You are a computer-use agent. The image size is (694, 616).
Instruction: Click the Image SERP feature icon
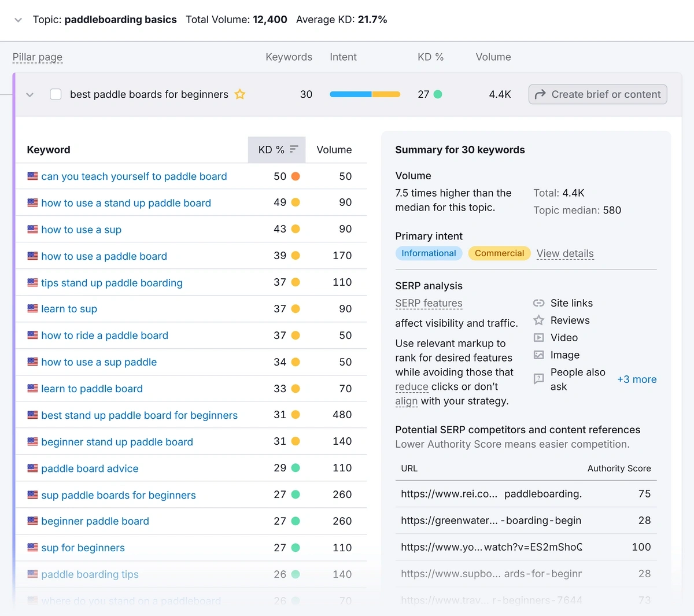[x=538, y=355]
